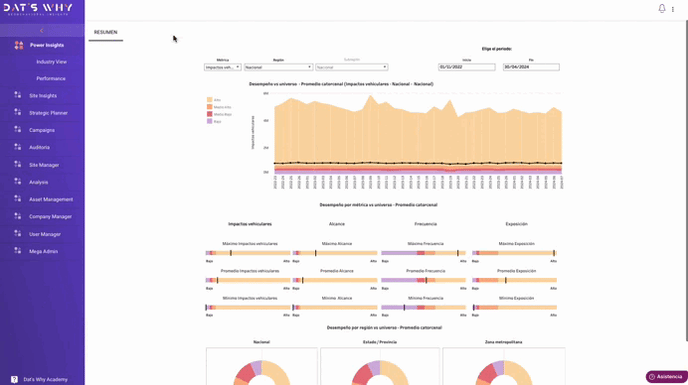Viewport: 688px width, 385px height.
Task: Open the three-dot options menu
Action: [673, 9]
